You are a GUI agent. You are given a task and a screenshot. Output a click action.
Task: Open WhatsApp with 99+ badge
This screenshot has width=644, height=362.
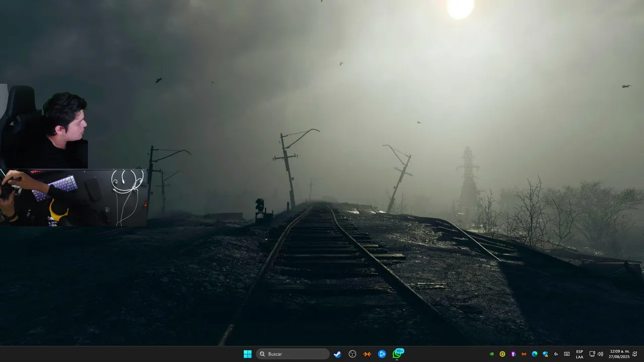coord(397,353)
